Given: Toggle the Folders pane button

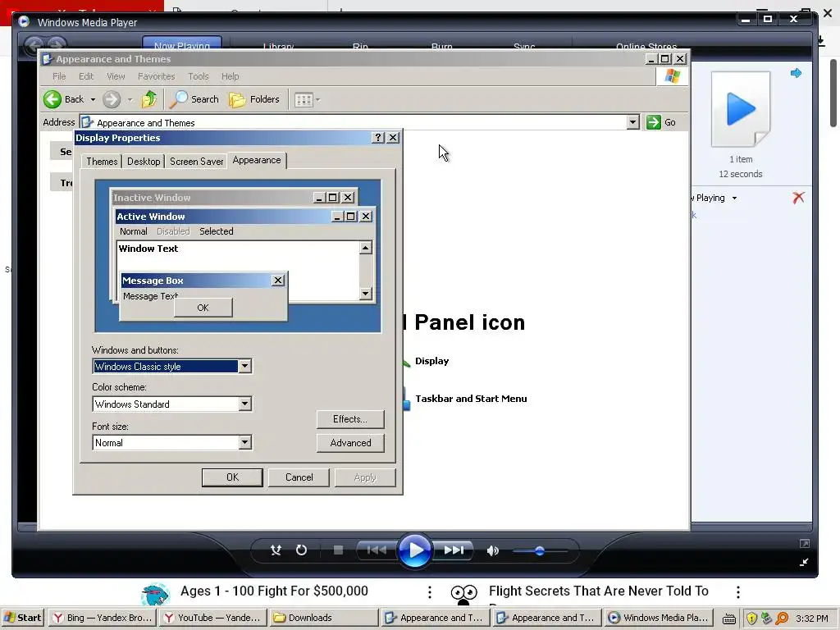Looking at the screenshot, I should pyautogui.click(x=254, y=99).
